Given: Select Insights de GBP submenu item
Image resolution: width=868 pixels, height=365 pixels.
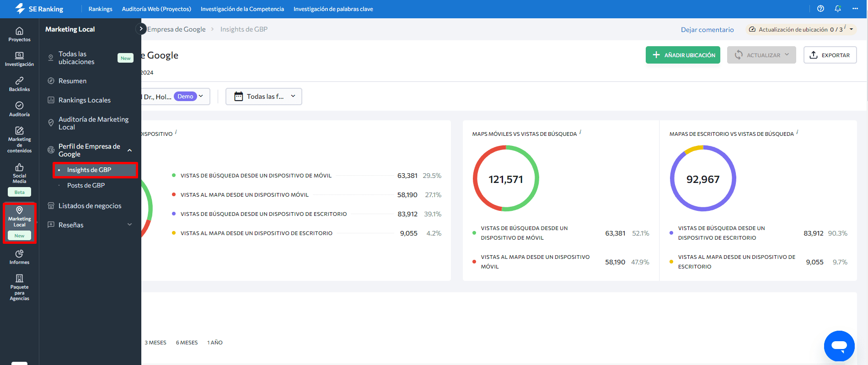Looking at the screenshot, I should click(95, 170).
